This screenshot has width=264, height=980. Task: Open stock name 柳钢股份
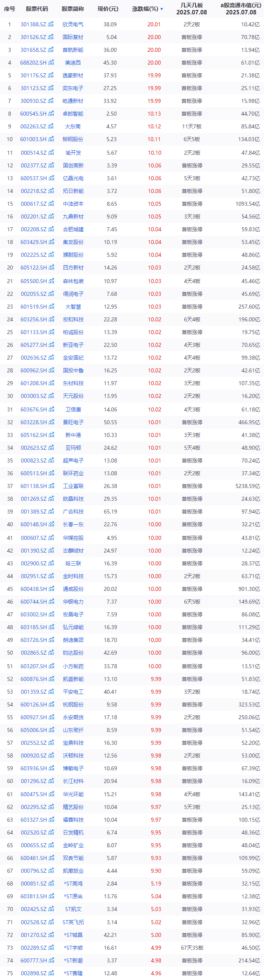[x=73, y=139]
